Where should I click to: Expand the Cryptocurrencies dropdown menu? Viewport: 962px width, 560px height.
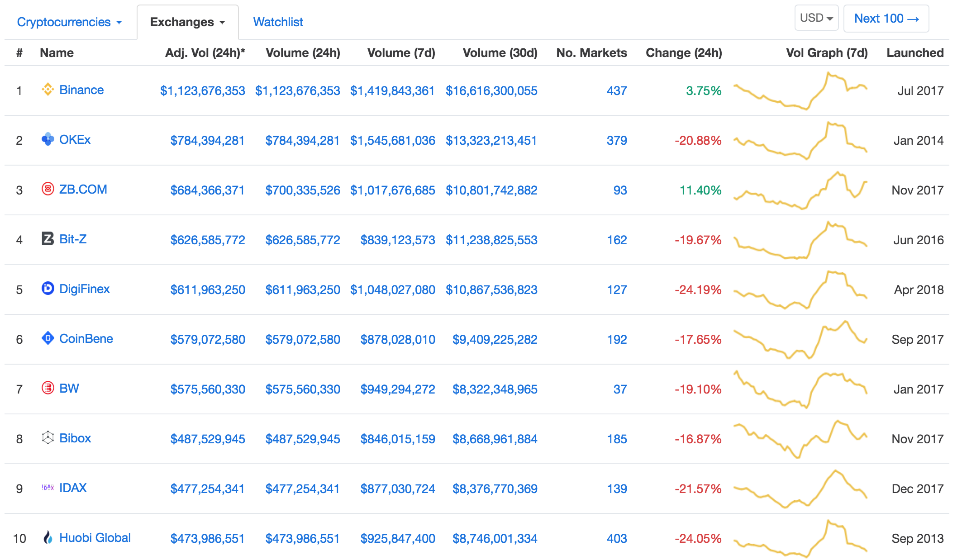(x=70, y=22)
